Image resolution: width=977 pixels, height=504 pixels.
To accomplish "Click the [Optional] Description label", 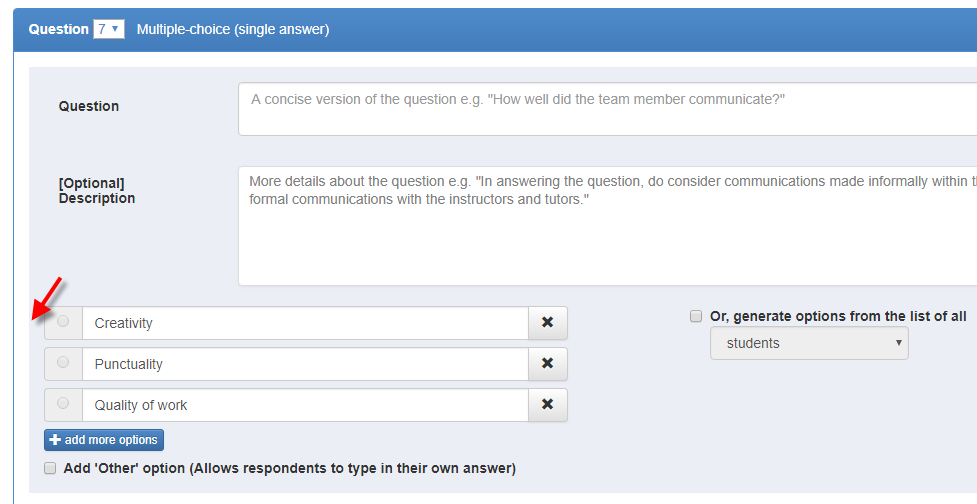I will pos(97,191).
